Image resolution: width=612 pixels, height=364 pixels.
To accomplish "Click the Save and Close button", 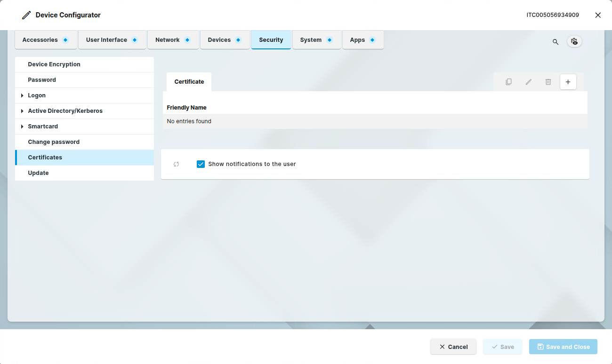I will (563, 347).
